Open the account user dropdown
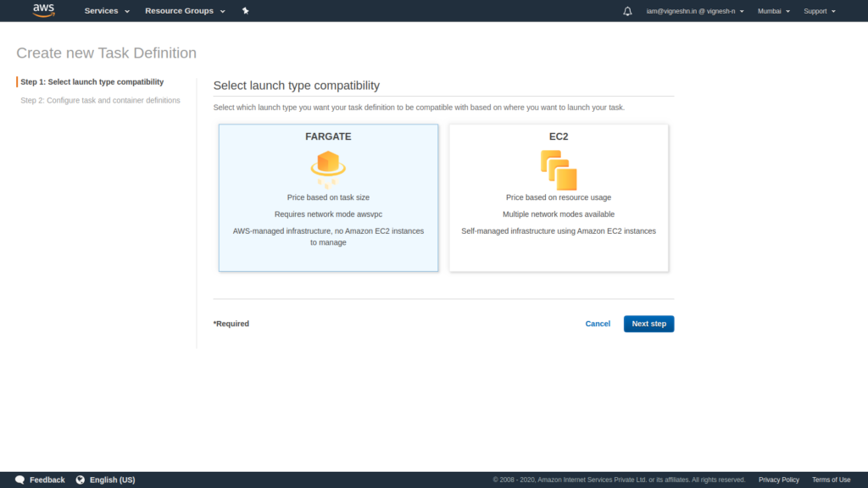Viewport: 868px width, 488px height. pyautogui.click(x=695, y=11)
